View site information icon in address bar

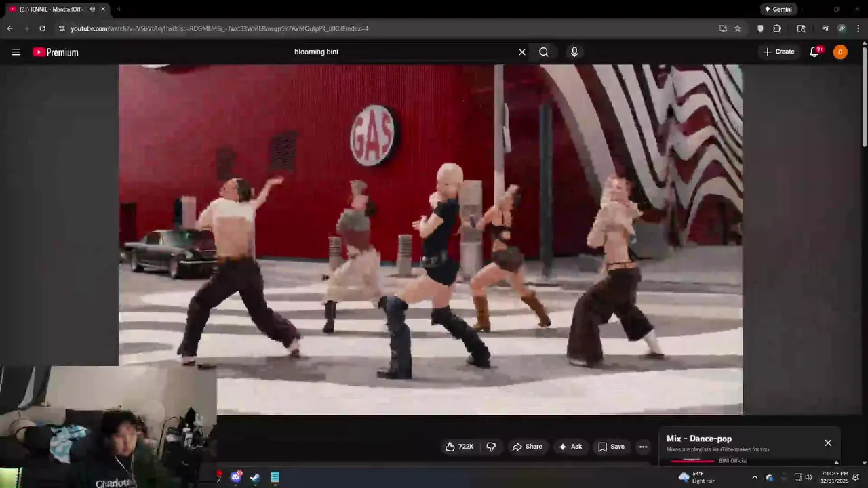62,28
